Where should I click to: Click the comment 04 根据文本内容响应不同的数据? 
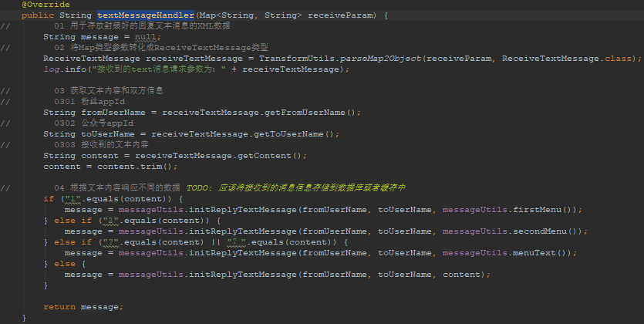click(117, 188)
